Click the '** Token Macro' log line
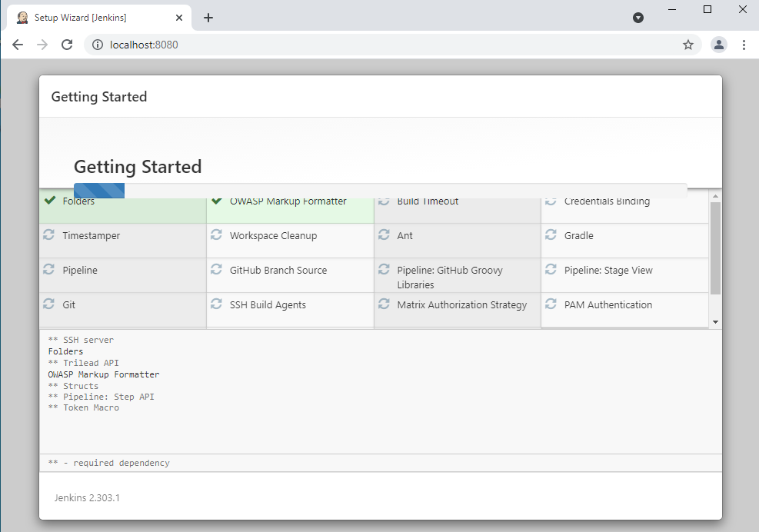Viewport: 759px width, 532px height. (x=83, y=408)
